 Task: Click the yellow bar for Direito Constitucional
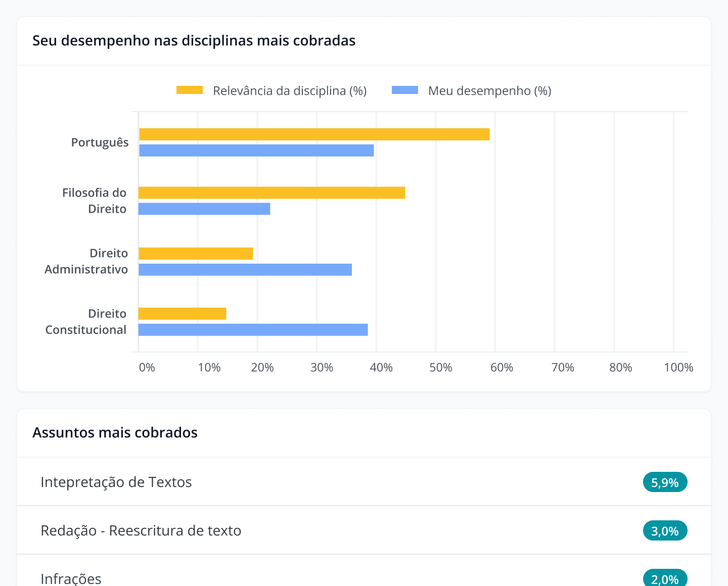pyautogui.click(x=182, y=314)
